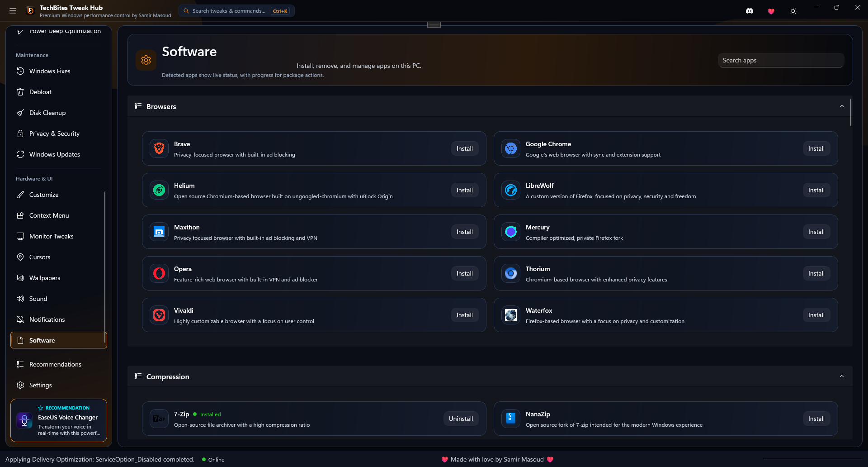Screen dimensions: 868x467
Task: Toggle the light/dark theme sun icon
Action: coord(793,11)
